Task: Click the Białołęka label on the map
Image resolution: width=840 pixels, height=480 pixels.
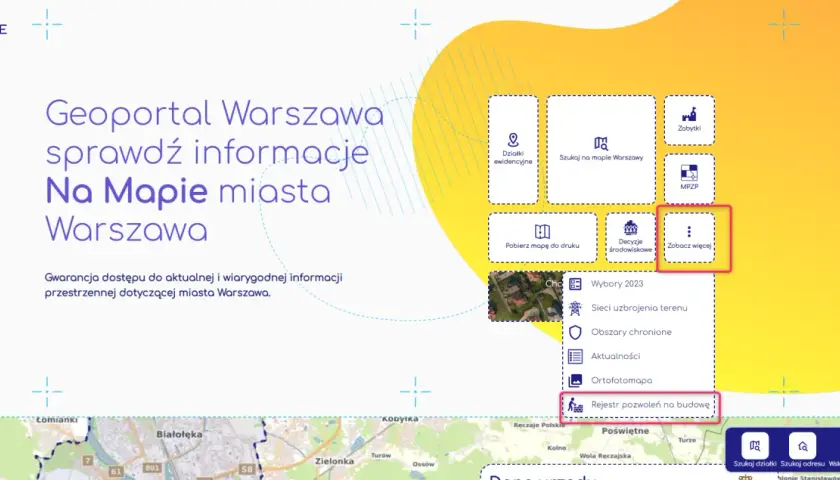Action: 179,434
